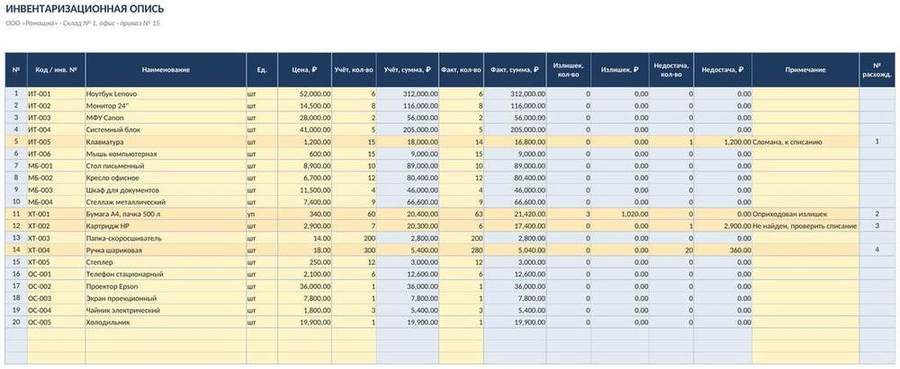900x369 pixels.
Task: Select the 'Факт, кол-во' column header
Action: (461, 69)
